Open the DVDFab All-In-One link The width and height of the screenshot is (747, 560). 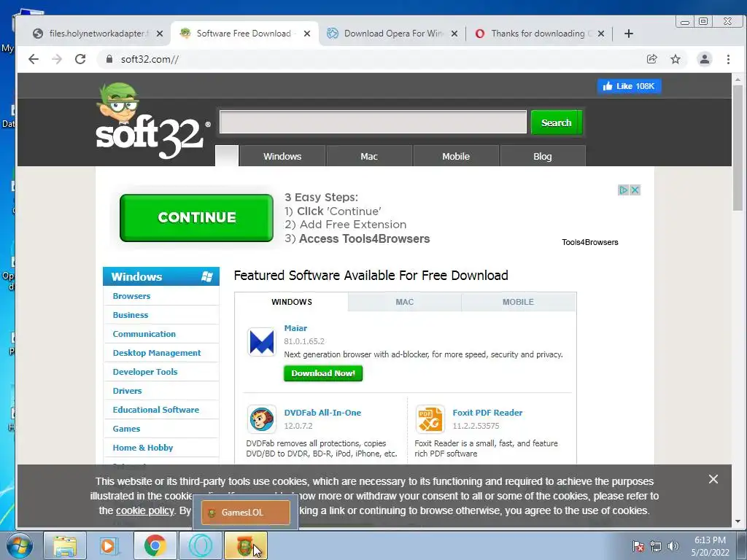(x=322, y=413)
